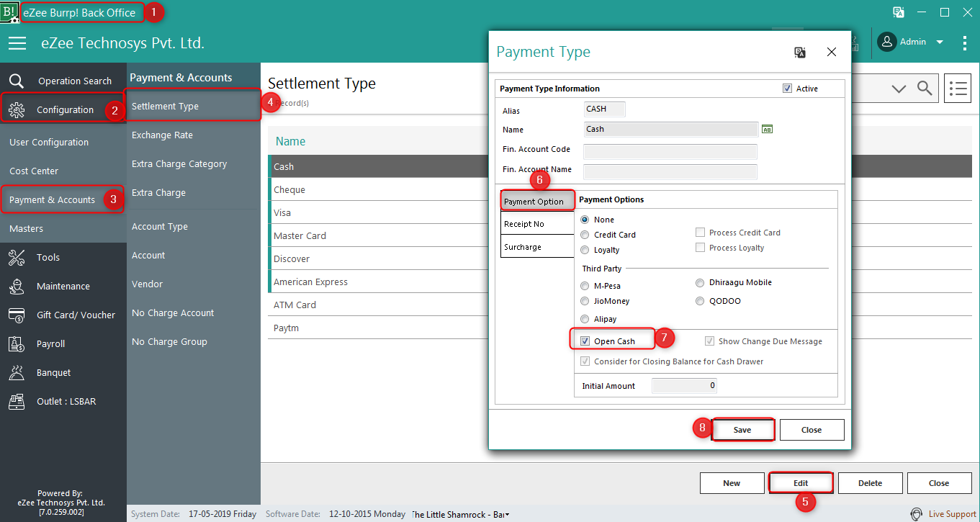Click the Configuration gear icon
Screen dimensions: 980x522
(17, 109)
